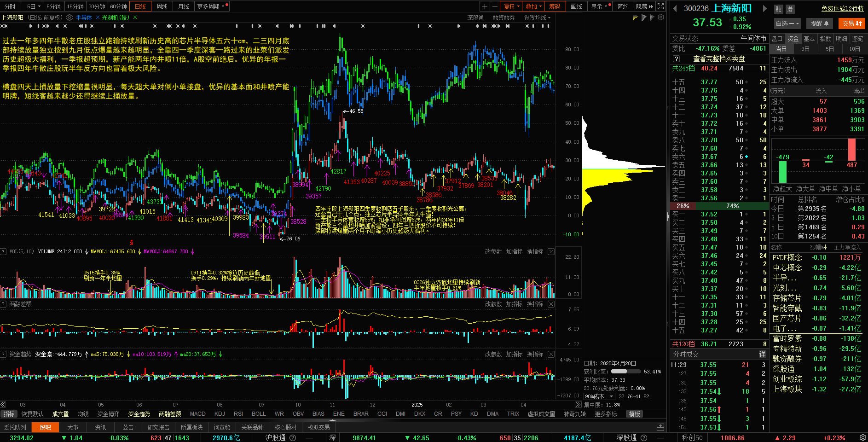Open the 叠加 overlay dropdown
Viewport: 868px width, 442px height.
[534, 6]
